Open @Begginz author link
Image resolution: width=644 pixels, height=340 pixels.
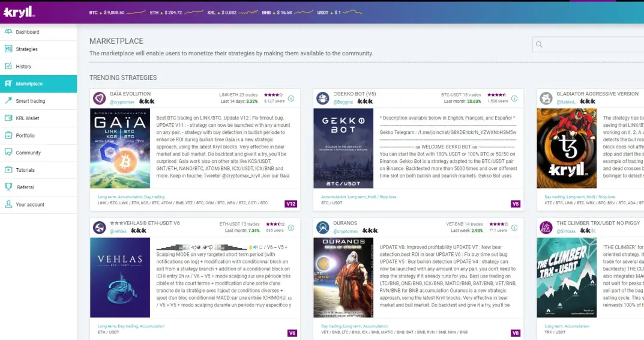(343, 102)
